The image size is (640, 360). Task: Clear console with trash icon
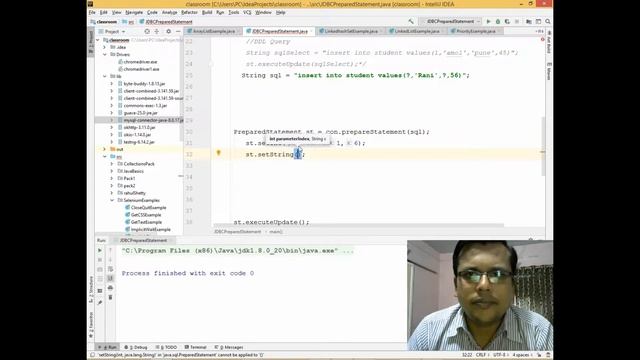point(111,297)
